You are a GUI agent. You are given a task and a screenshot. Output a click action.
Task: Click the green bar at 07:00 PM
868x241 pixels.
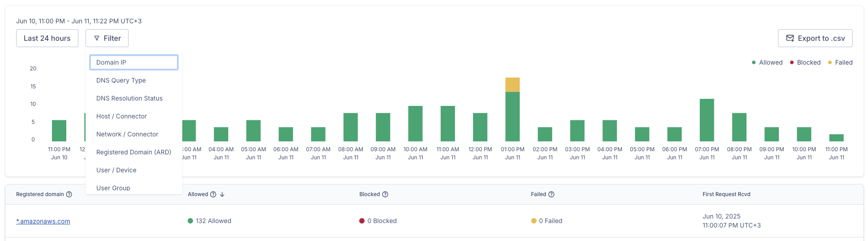point(707,120)
